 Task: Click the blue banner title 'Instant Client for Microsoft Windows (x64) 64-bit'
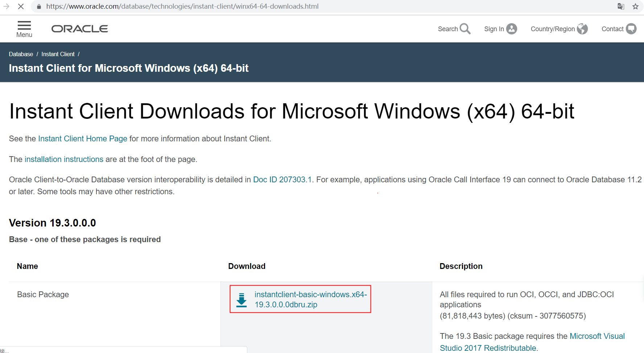[129, 68]
